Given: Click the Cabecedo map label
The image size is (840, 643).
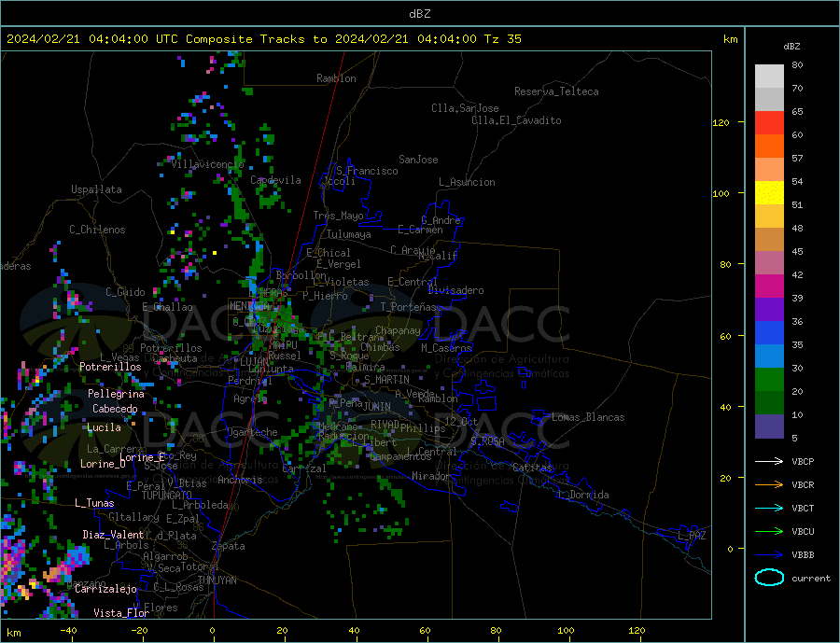Looking at the screenshot, I should [115, 409].
